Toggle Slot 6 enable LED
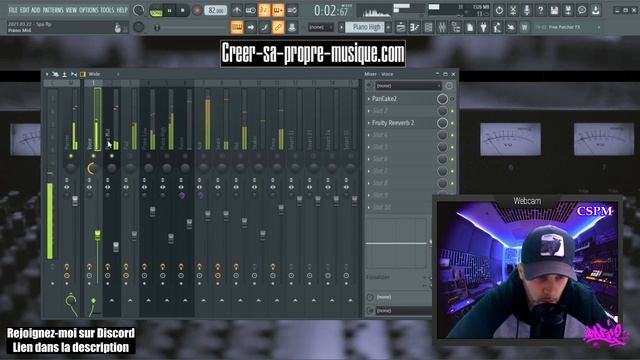Image resolution: width=640 pixels, height=360 pixels. (x=452, y=159)
